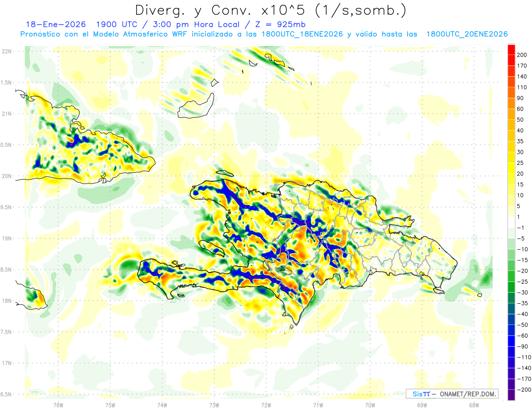Click the '1800UTC_20ENE2026' valid-until text
The height and width of the screenshot is (411, 532).
pyautogui.click(x=467, y=34)
